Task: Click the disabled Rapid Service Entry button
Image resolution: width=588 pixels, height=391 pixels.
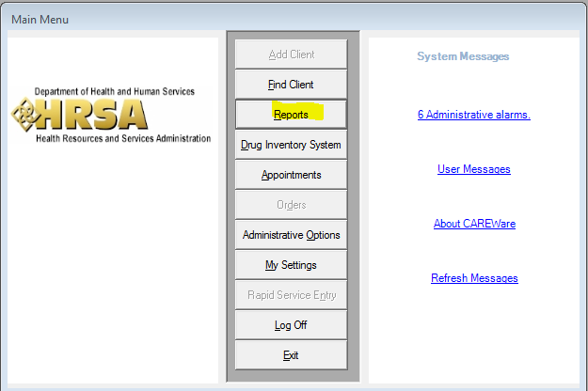Action: point(291,295)
